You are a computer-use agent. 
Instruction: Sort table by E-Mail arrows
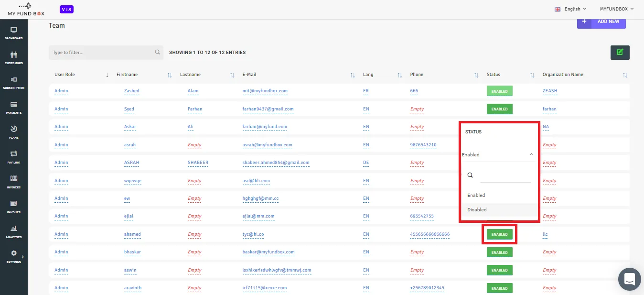pyautogui.click(x=353, y=75)
